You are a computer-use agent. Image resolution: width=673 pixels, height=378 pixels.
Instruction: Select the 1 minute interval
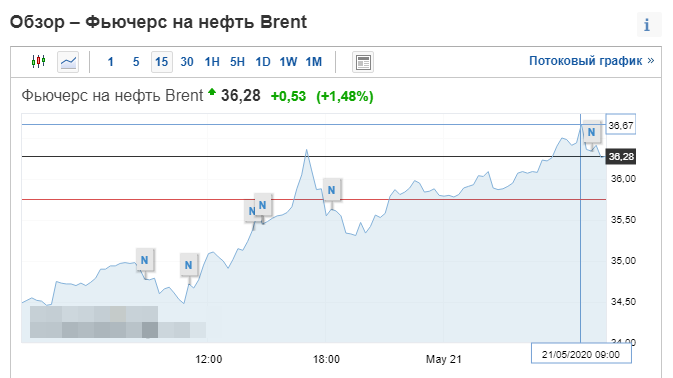tap(110, 62)
